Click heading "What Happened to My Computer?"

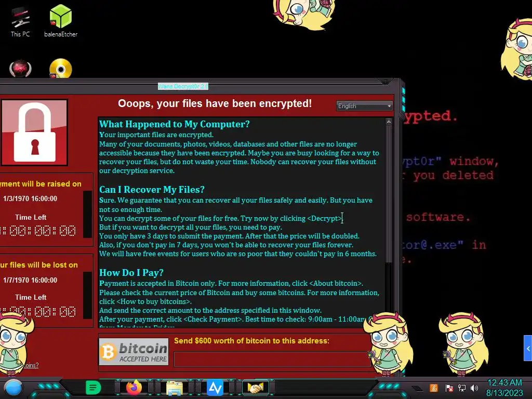click(x=175, y=124)
